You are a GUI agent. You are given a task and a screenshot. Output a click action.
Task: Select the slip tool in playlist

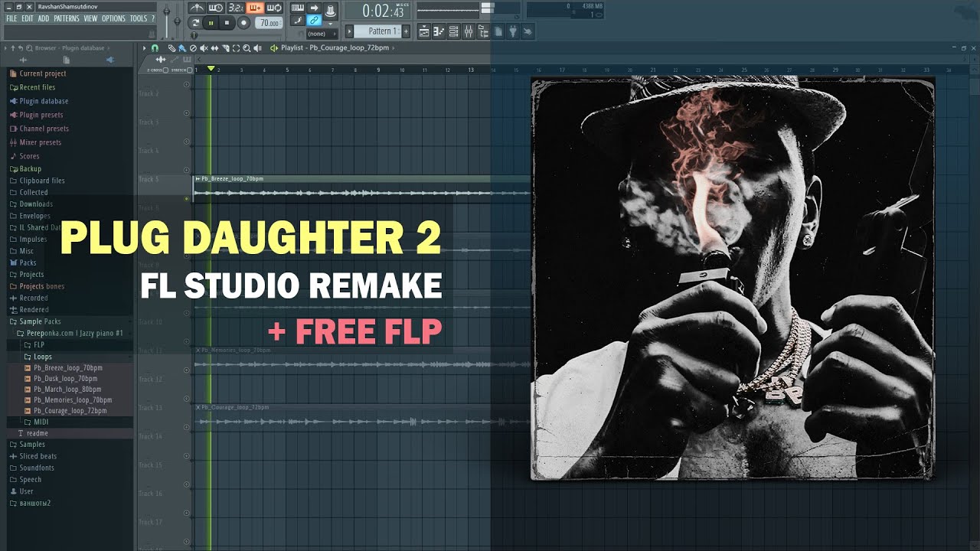coord(214,47)
